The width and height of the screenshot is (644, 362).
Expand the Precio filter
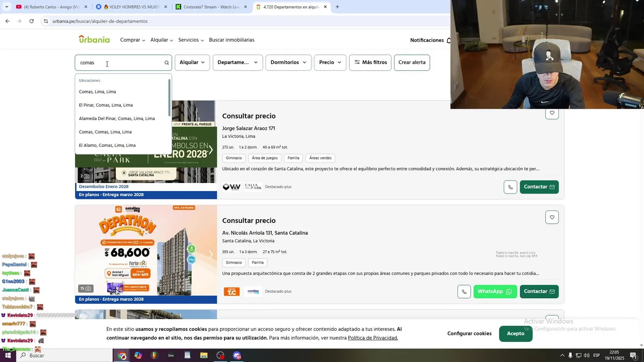point(330,62)
